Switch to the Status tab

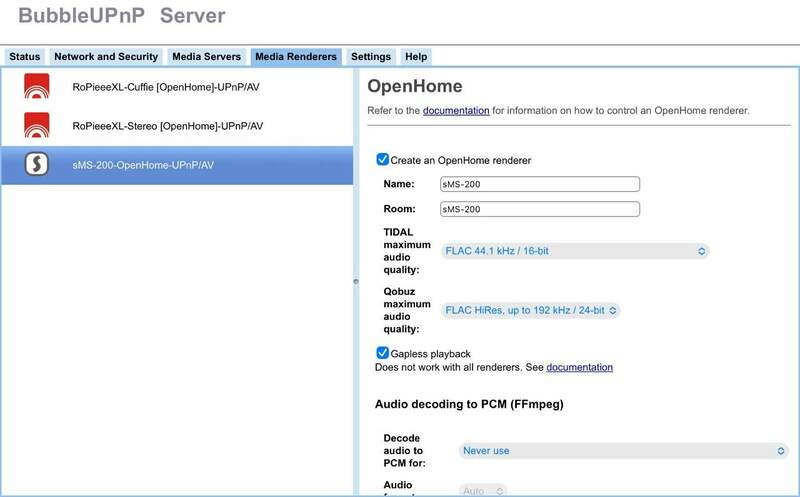(x=24, y=57)
